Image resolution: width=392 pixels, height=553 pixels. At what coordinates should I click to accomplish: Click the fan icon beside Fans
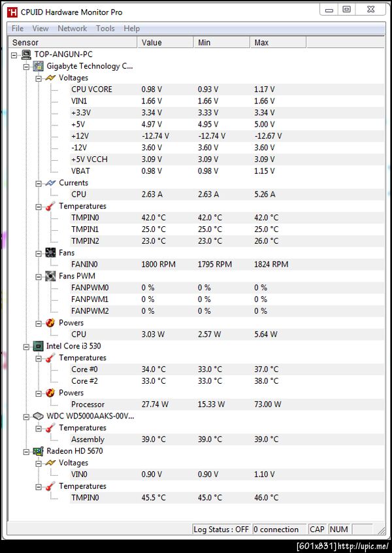point(50,252)
